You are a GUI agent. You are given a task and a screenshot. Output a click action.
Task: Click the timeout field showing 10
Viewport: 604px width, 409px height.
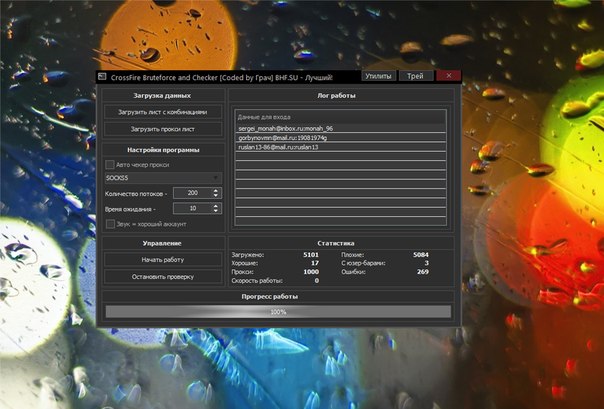coord(193,208)
